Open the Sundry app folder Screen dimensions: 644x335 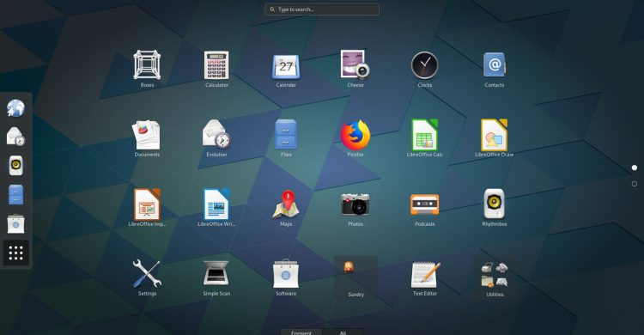355,277
